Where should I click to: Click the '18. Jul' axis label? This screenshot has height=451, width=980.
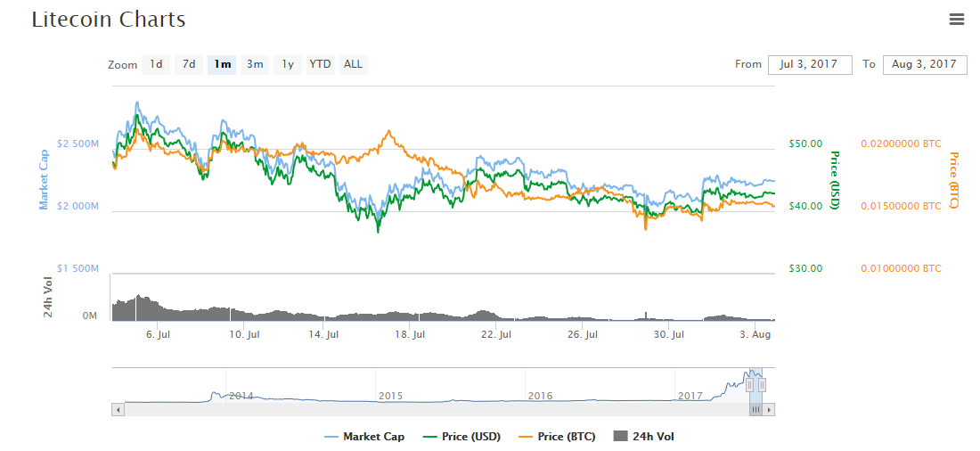click(x=410, y=334)
